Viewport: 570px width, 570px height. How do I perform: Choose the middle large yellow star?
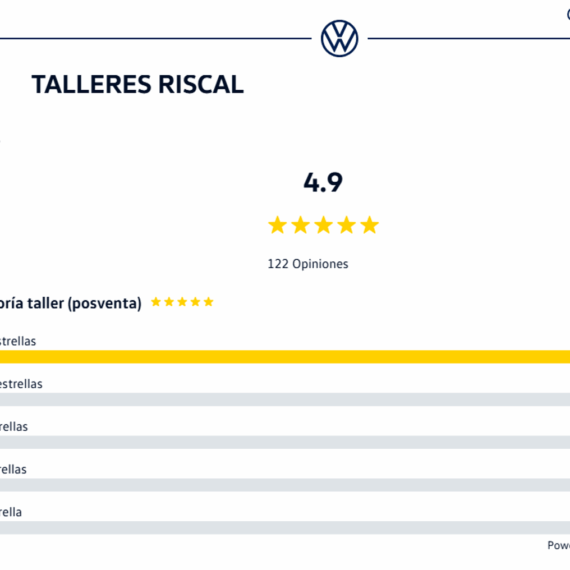(x=324, y=225)
